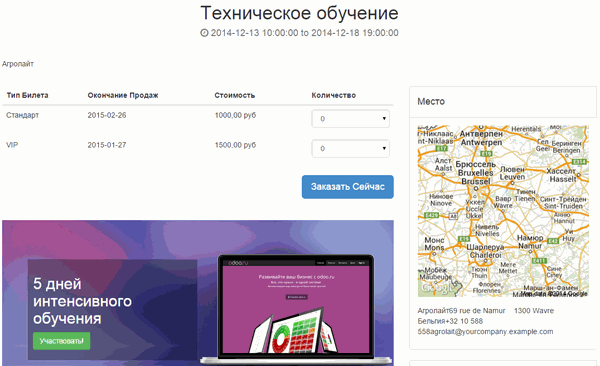The image size is (600, 366).
Task: Click the Место panel heading
Action: (431, 101)
